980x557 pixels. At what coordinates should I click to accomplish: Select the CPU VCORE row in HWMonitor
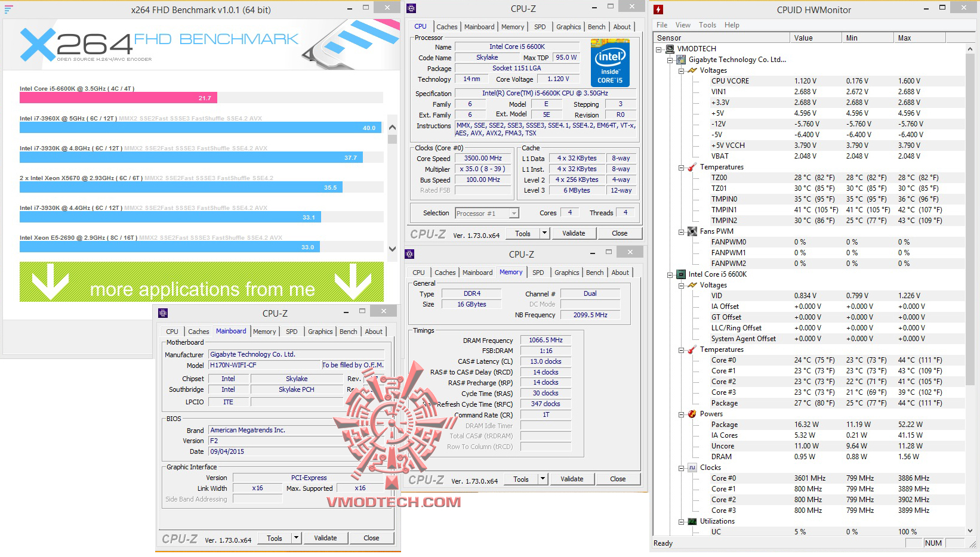pos(809,81)
